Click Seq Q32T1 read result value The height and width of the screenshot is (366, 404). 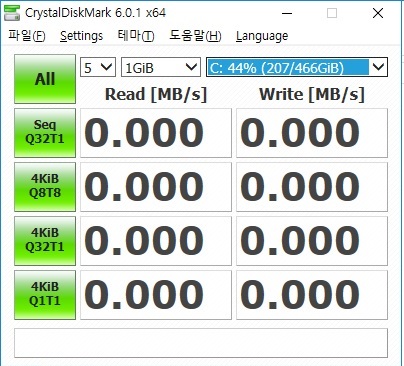coord(156,133)
